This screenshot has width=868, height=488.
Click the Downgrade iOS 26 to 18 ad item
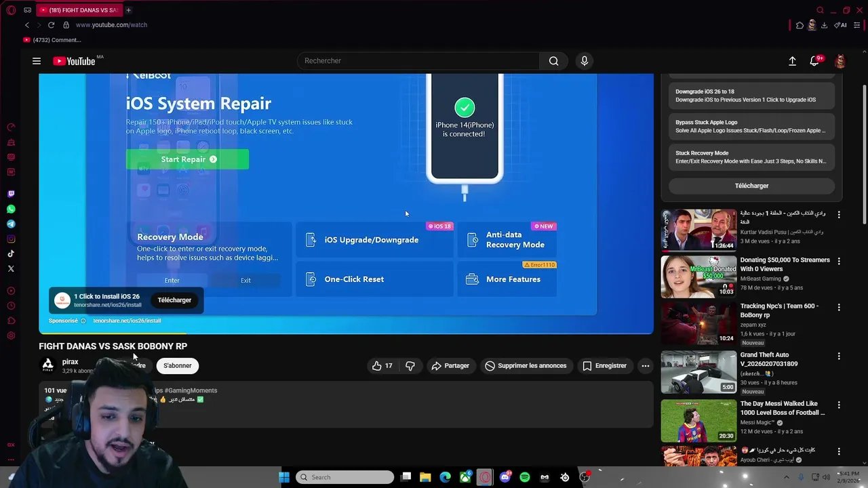click(x=751, y=96)
